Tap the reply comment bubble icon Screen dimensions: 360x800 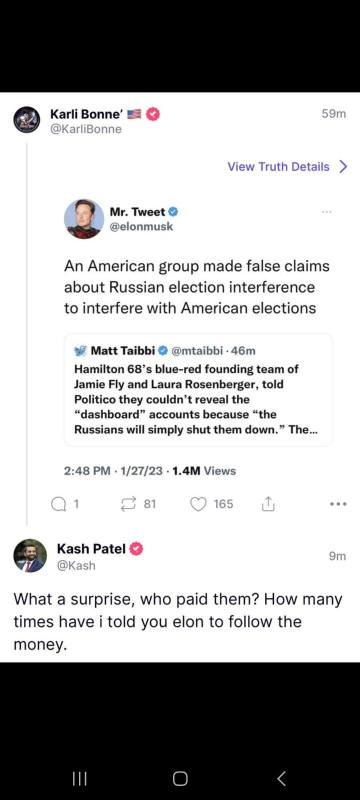pos(58,505)
